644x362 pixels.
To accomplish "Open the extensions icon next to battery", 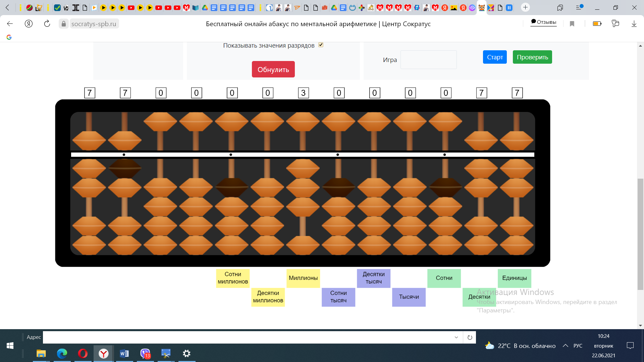I will click(615, 24).
